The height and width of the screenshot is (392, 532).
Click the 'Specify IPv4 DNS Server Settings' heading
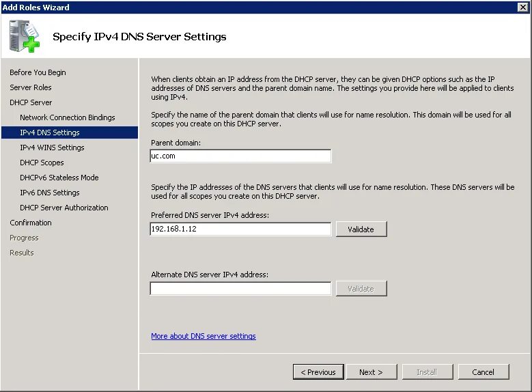(x=139, y=37)
